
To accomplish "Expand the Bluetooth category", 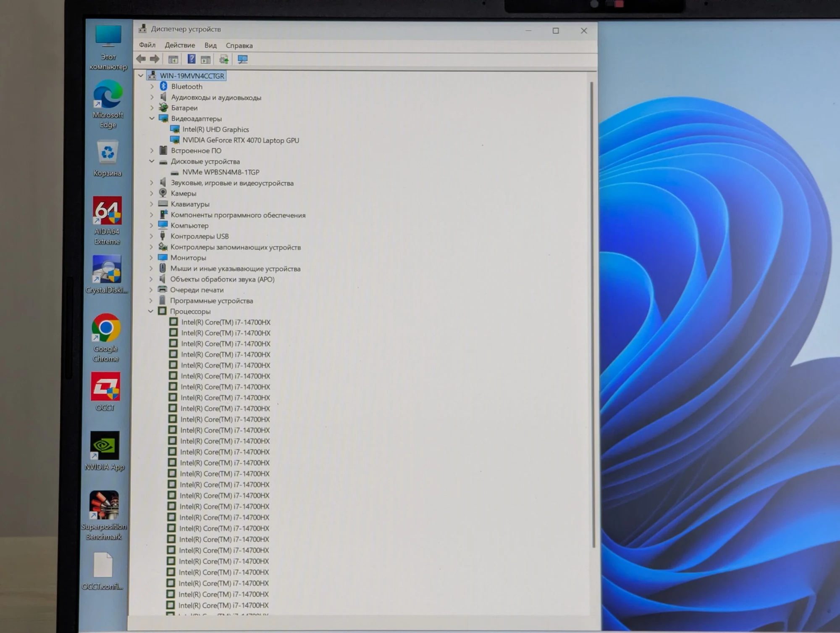I will (x=152, y=87).
